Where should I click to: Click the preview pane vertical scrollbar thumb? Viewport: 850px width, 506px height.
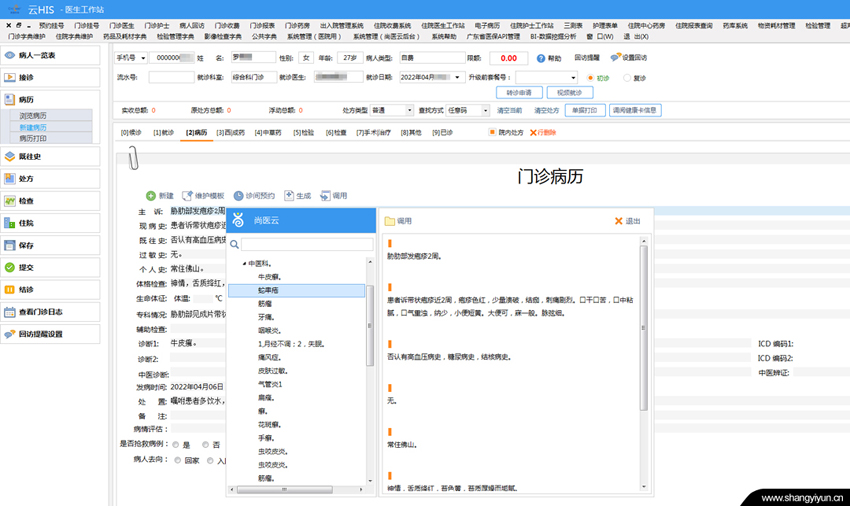tap(644, 328)
